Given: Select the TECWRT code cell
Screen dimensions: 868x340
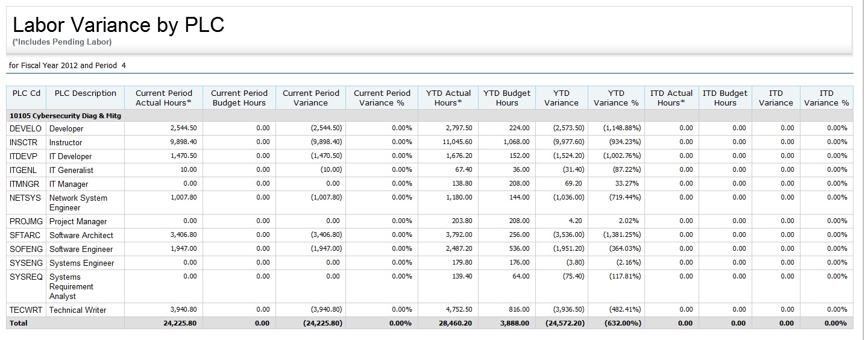Looking at the screenshot, I should [27, 310].
